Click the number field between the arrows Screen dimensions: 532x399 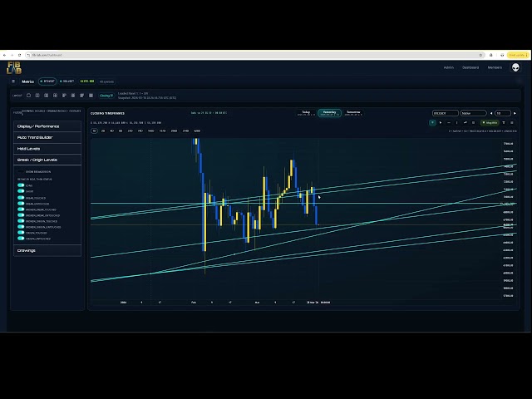503,113
